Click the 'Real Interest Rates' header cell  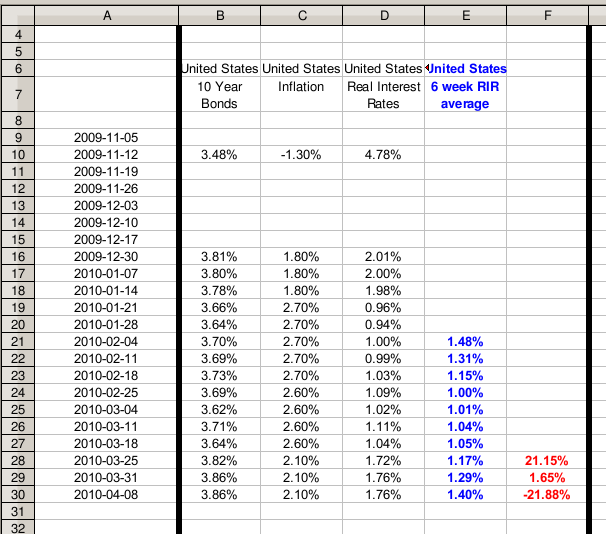tap(383, 94)
